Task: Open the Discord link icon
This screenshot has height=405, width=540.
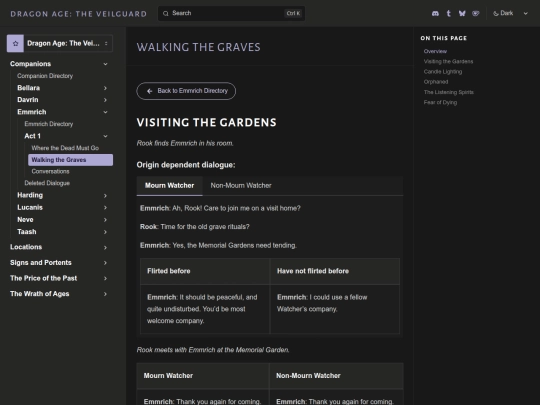Action: 435,13
